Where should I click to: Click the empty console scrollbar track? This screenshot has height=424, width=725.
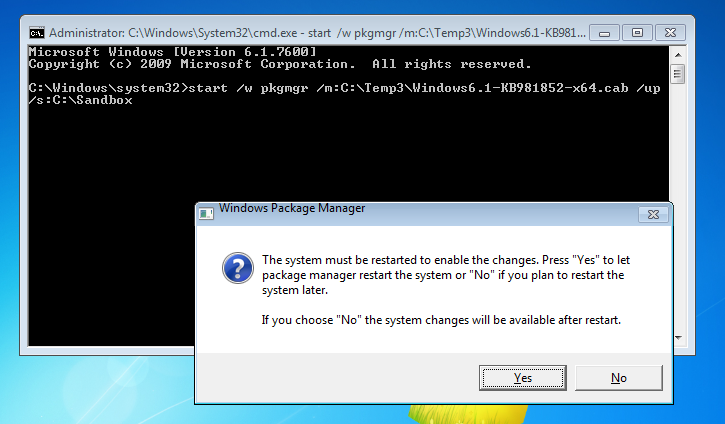click(x=678, y=139)
